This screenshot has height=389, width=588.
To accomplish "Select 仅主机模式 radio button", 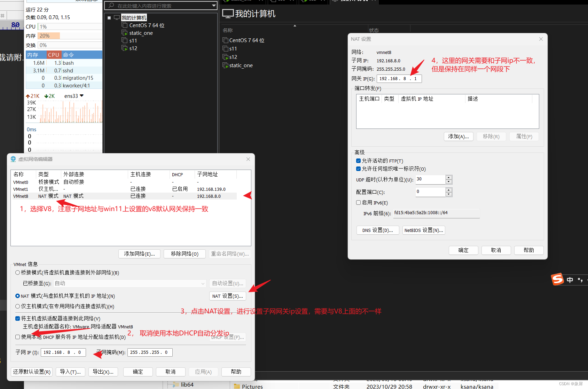I will tap(17, 306).
